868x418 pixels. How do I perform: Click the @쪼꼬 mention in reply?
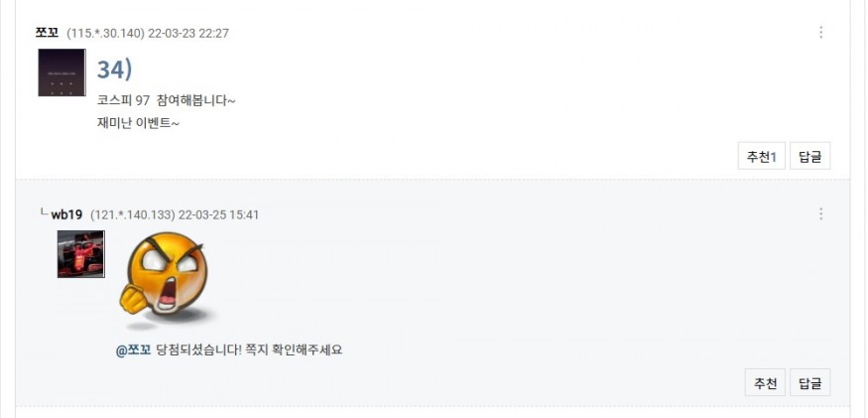(134, 349)
